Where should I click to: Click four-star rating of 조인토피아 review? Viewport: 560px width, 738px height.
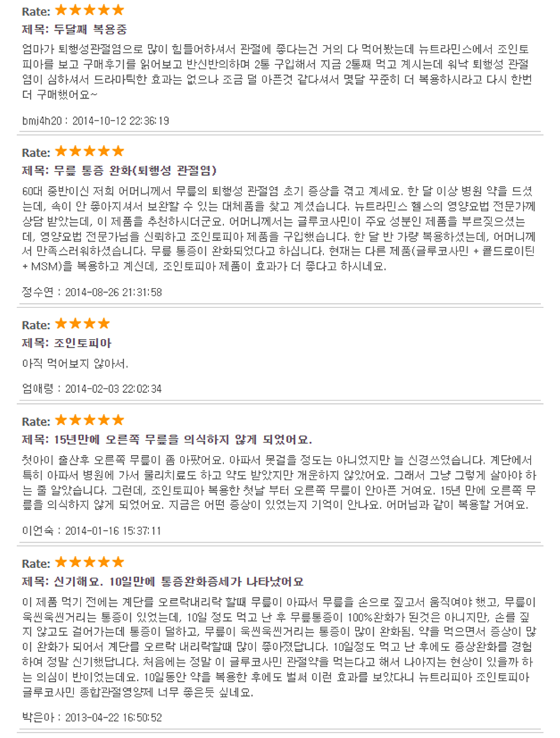click(x=83, y=323)
